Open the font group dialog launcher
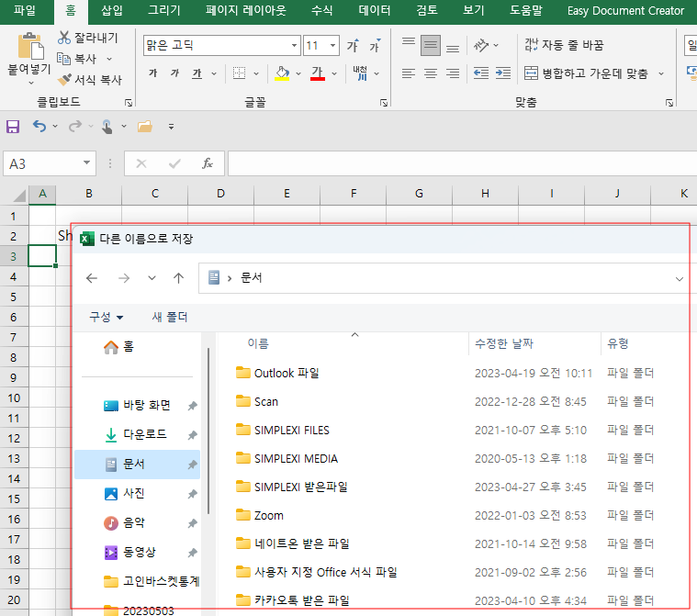The height and width of the screenshot is (616, 697). (384, 103)
